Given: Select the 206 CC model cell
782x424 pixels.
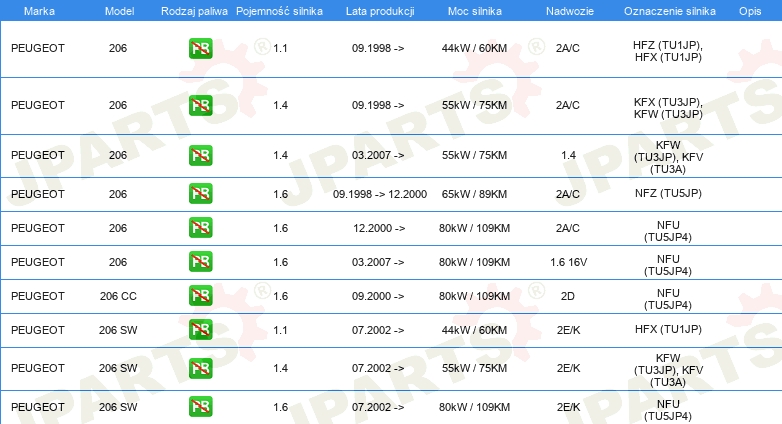Looking at the screenshot, I should (118, 296).
